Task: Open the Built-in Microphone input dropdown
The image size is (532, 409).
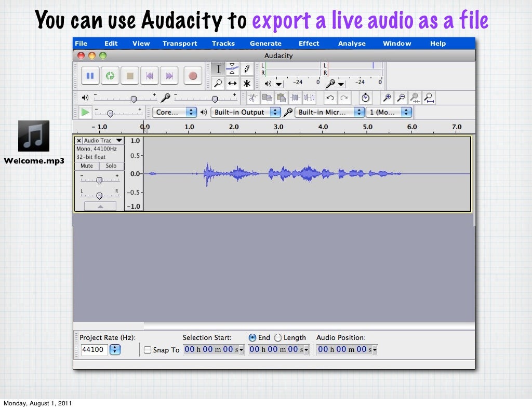Action: click(x=330, y=112)
